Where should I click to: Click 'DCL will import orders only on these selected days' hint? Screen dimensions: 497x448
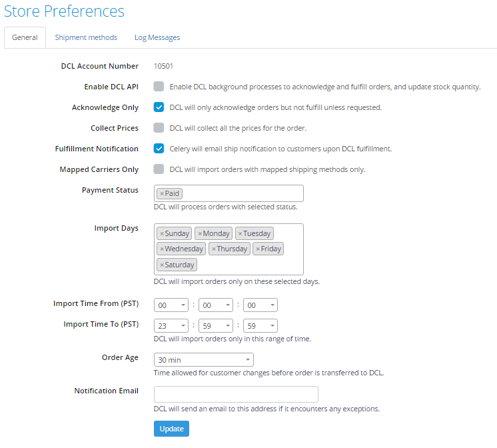click(x=237, y=282)
